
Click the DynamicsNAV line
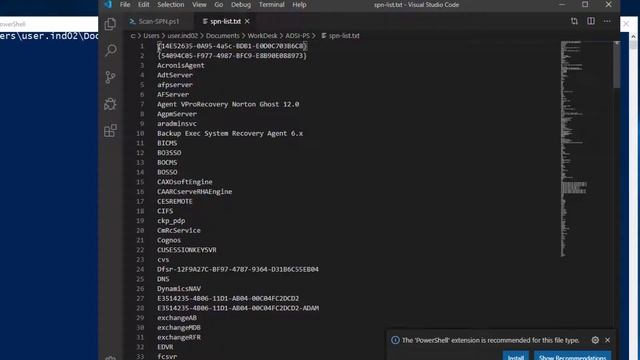pyautogui.click(x=179, y=289)
